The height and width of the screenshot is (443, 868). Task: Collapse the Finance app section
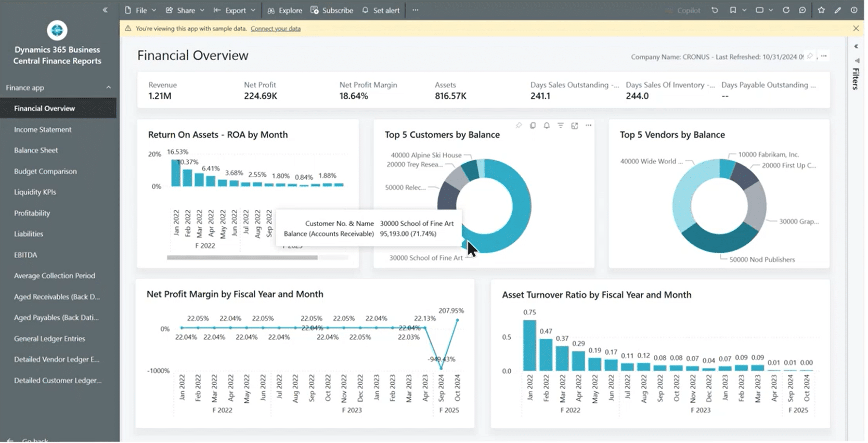point(108,87)
